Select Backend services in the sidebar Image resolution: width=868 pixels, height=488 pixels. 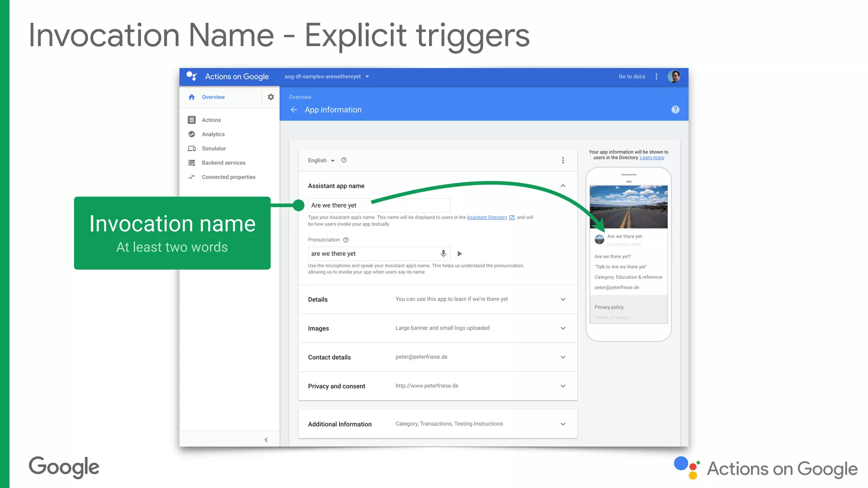pyautogui.click(x=224, y=163)
